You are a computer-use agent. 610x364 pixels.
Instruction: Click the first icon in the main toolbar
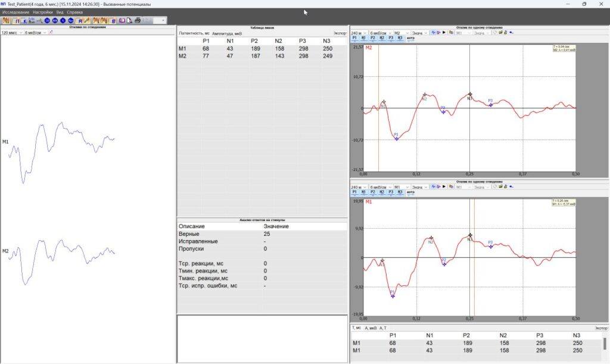pos(6,20)
